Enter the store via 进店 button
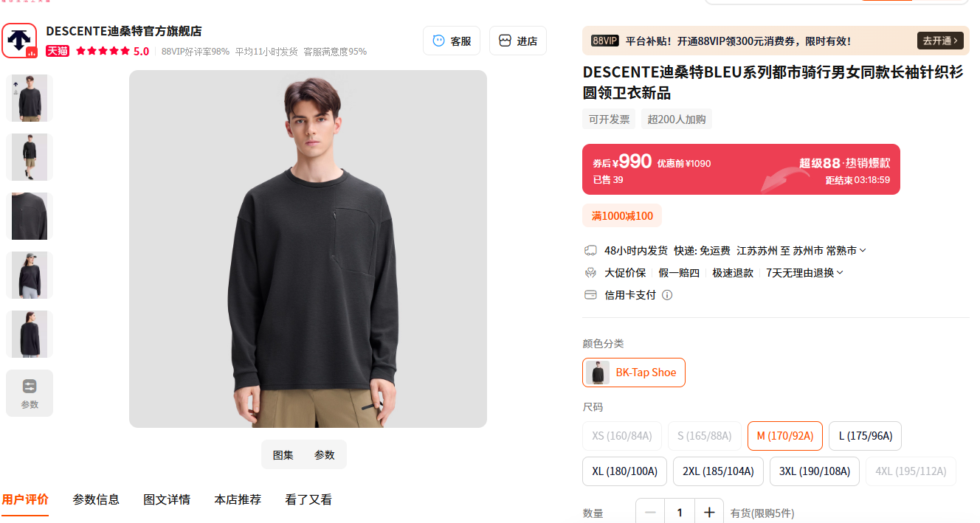This screenshot has height=523, width=980. tap(518, 41)
